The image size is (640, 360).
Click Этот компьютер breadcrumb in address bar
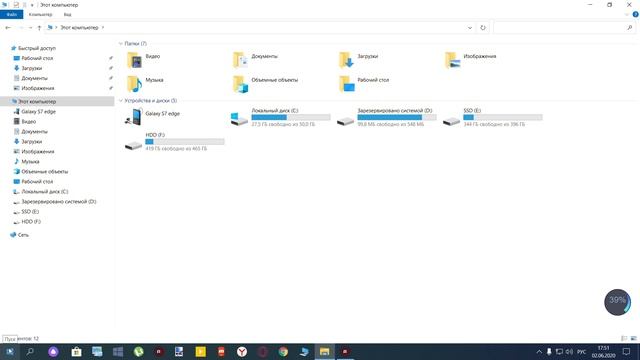pyautogui.click(x=80, y=28)
